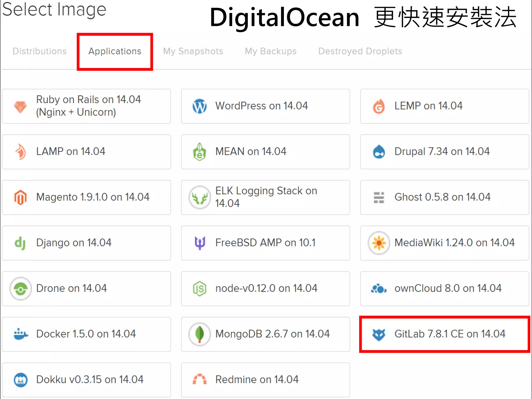Click the WordPress logo icon
The image size is (532, 399).
point(199,106)
